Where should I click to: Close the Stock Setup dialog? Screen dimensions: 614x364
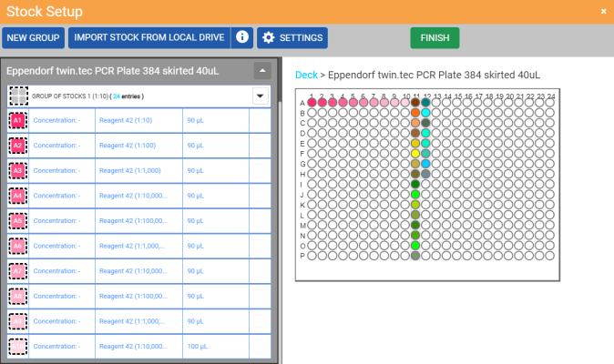(603, 11)
